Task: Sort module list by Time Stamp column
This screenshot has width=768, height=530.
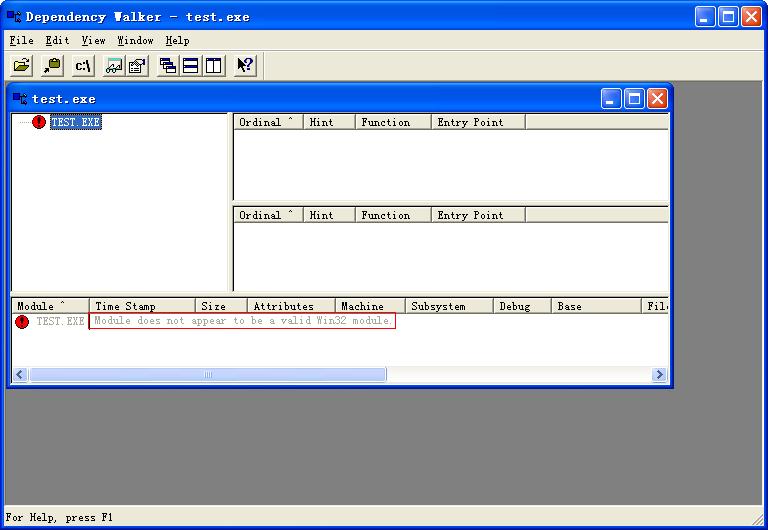Action: [142, 306]
